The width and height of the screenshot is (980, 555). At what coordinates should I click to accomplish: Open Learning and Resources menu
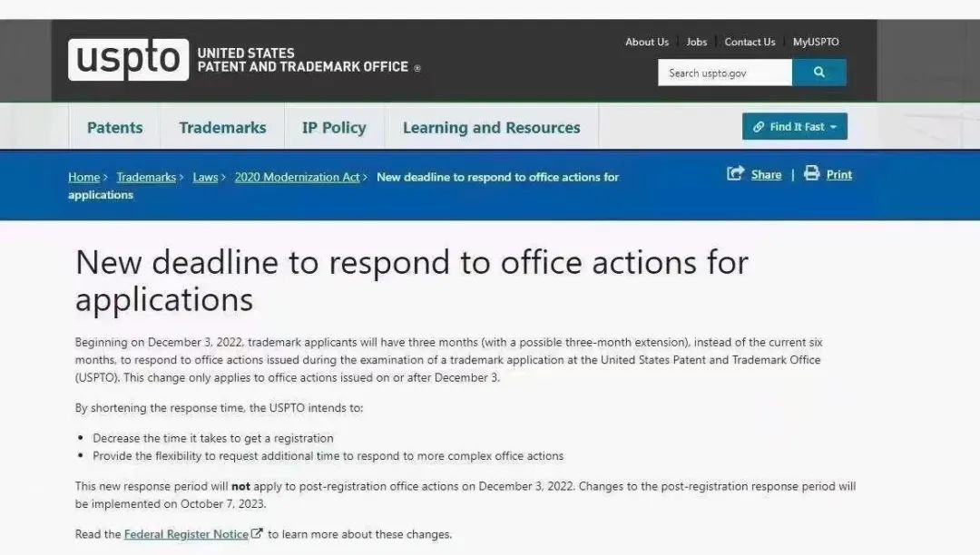[x=491, y=127]
